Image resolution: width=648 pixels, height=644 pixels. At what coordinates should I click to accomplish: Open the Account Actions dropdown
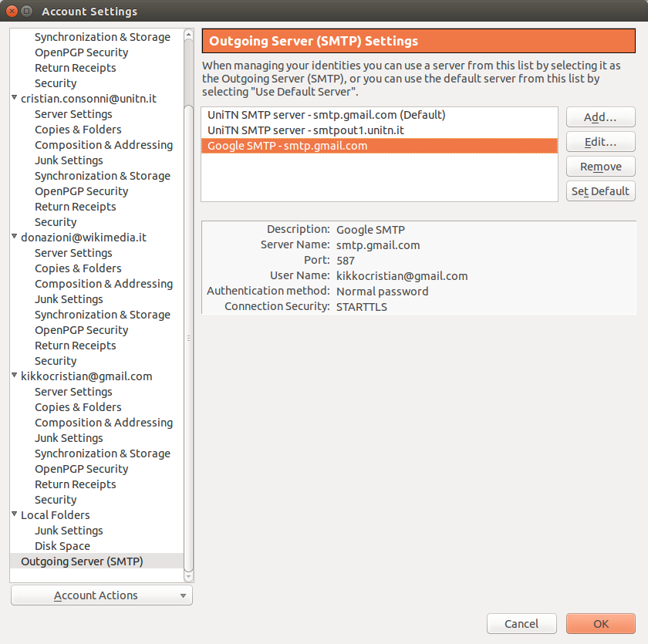click(102, 595)
